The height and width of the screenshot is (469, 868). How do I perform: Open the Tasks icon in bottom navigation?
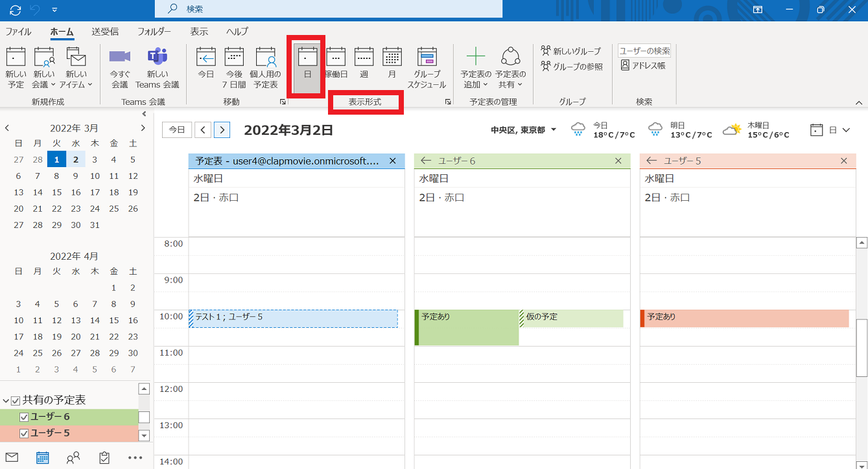pos(104,457)
